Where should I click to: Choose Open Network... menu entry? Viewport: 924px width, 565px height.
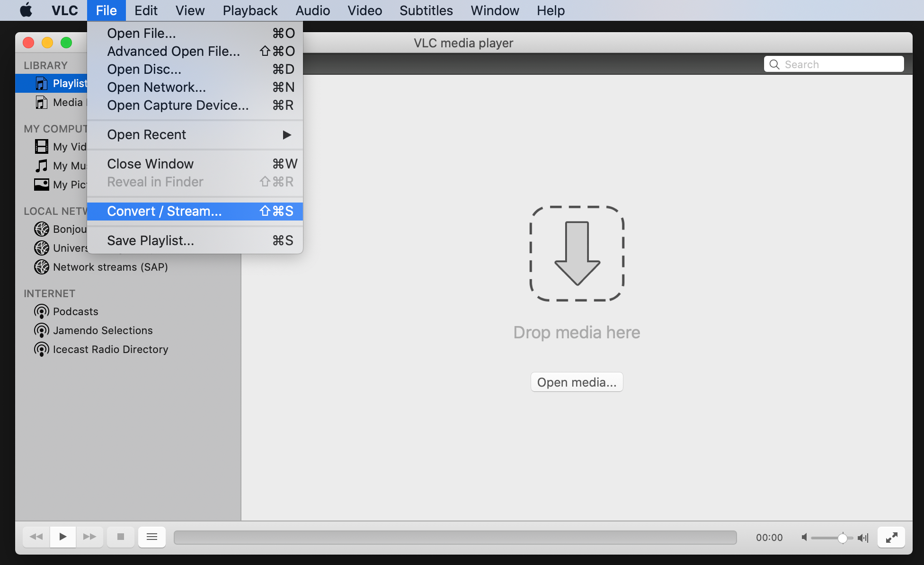[x=195, y=87]
